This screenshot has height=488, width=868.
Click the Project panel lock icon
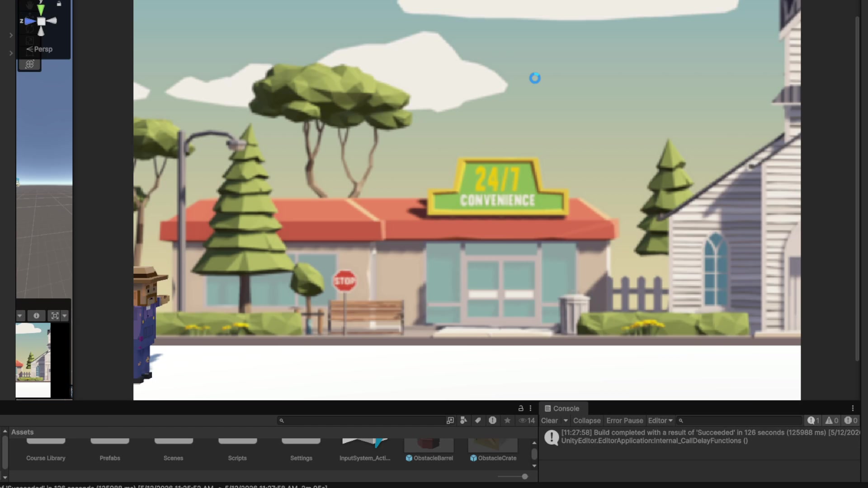pos(521,408)
